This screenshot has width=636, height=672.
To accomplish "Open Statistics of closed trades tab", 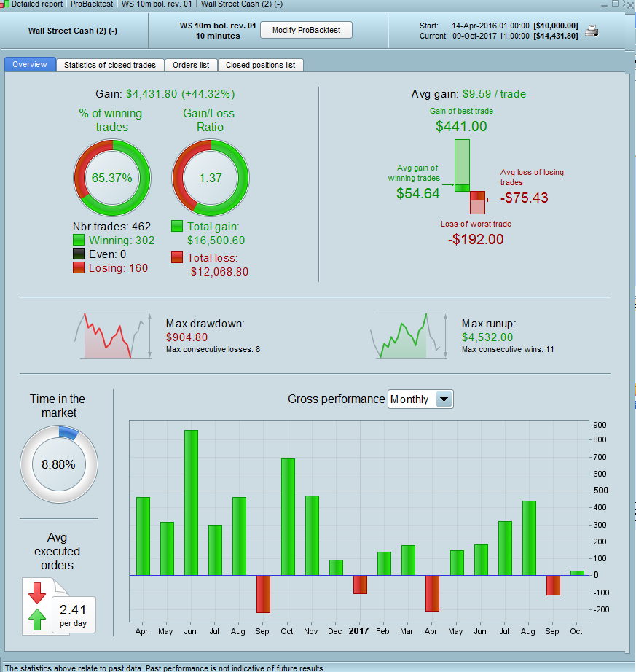I will pos(110,65).
